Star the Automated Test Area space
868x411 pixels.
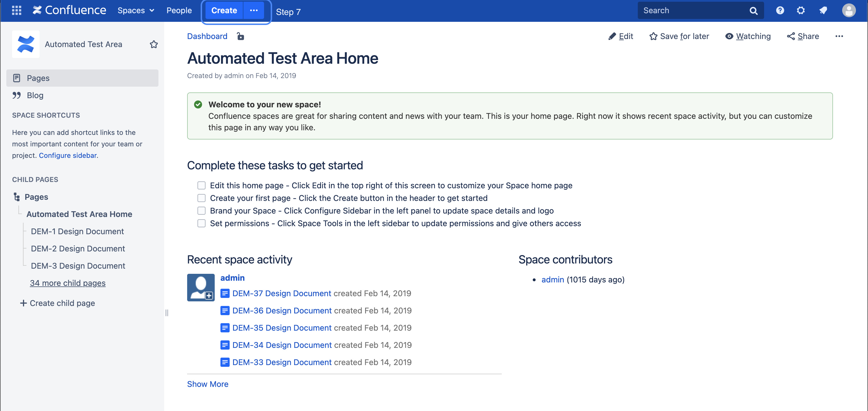154,44
